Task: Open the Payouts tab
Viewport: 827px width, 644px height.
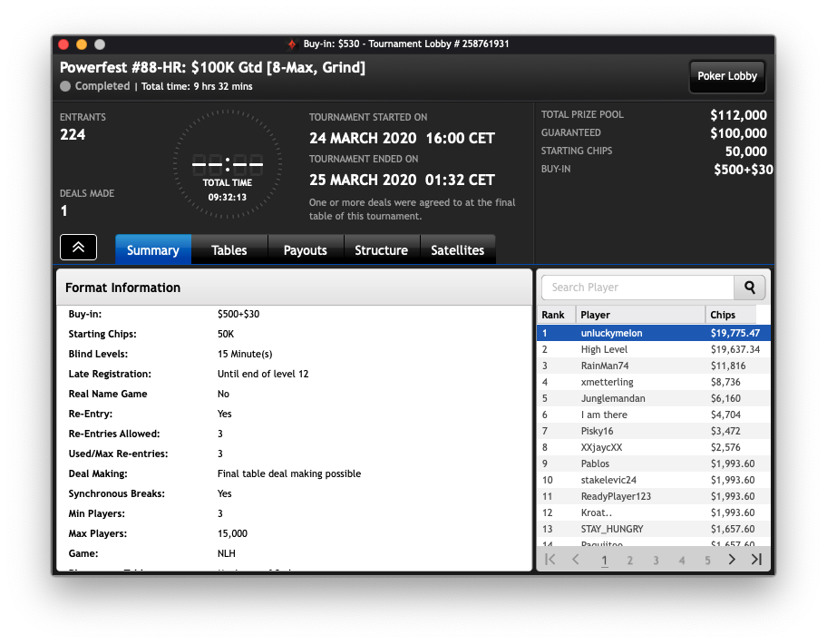Action: pos(306,250)
